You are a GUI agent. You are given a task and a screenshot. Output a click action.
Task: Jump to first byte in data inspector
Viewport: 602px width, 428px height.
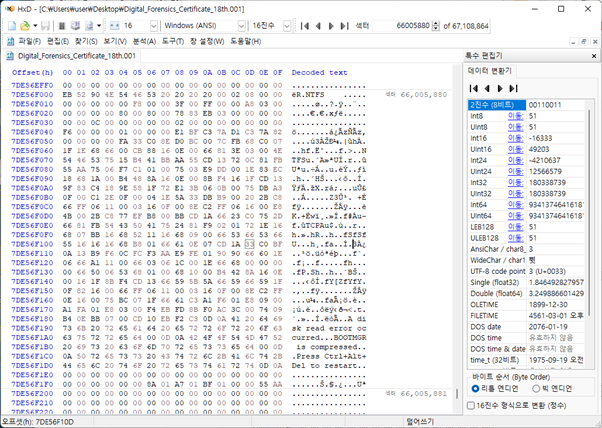[474, 88]
